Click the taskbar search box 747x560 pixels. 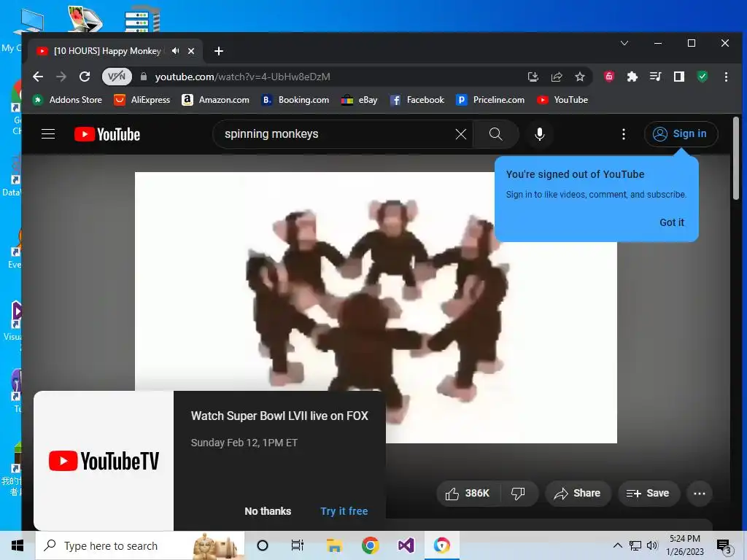coord(139,545)
